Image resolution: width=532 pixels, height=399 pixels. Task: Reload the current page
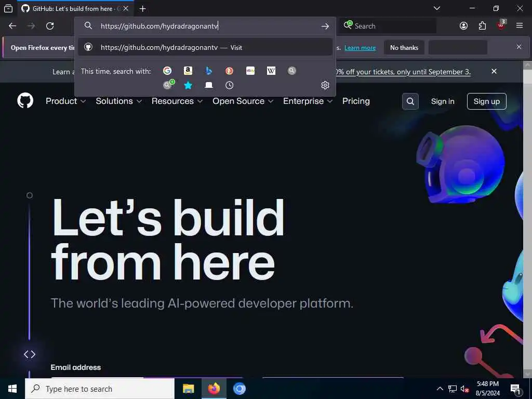click(x=50, y=26)
